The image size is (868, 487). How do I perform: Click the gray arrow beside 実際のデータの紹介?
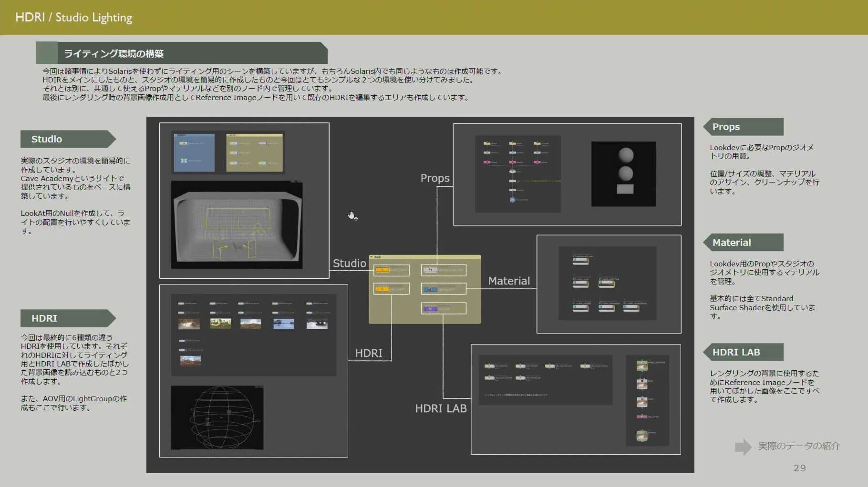pyautogui.click(x=743, y=446)
